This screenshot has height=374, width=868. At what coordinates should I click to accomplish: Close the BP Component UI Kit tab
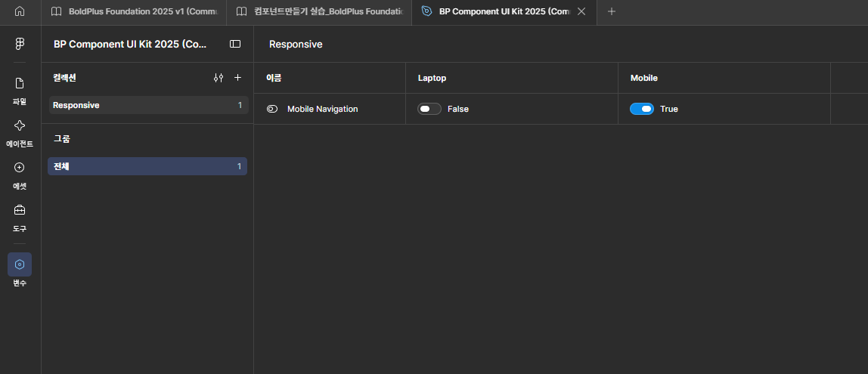coord(581,11)
